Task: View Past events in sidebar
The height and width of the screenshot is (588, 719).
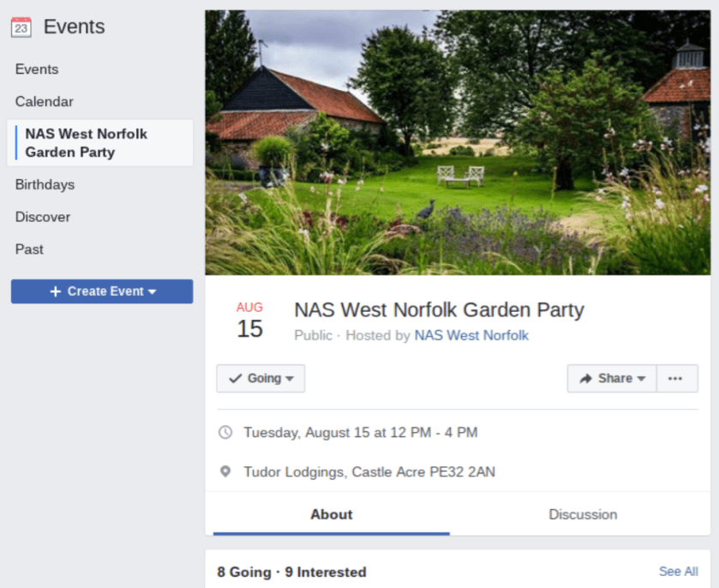Action: (29, 249)
